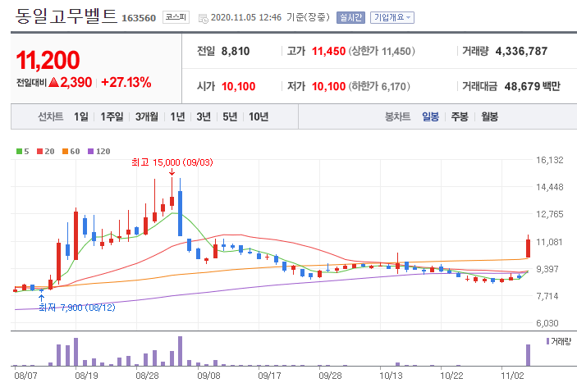This screenshot has height=392, width=577.
Task: Select the 3년 line chart period
Action: coord(204,116)
